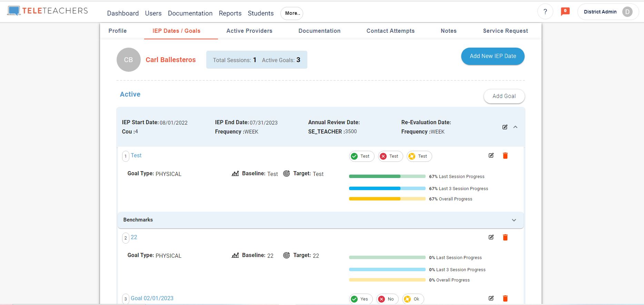644x305 pixels.
Task: Click the green Yes chip
Action: pyautogui.click(x=361, y=299)
